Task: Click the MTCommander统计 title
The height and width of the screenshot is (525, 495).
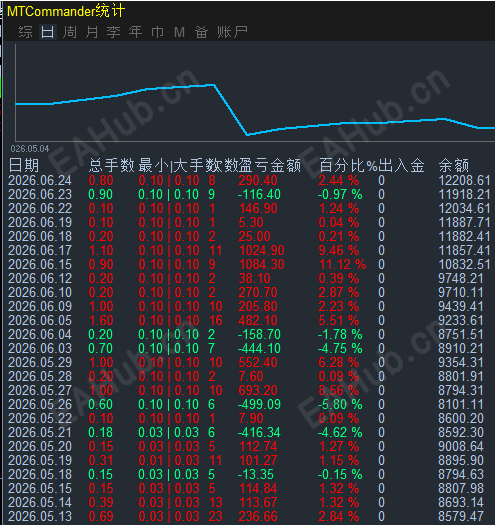Action: click(66, 11)
